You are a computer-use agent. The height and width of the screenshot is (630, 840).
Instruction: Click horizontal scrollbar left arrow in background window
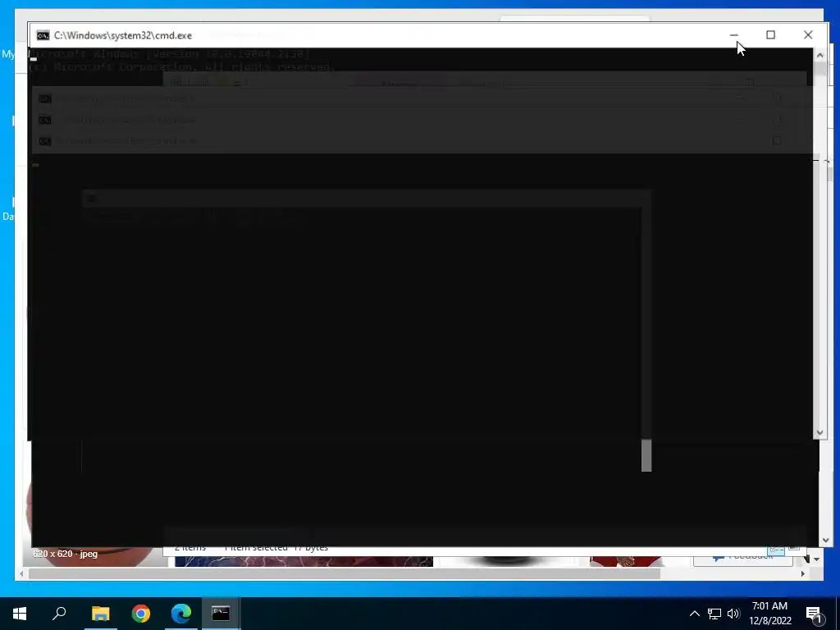pyautogui.click(x=21, y=573)
